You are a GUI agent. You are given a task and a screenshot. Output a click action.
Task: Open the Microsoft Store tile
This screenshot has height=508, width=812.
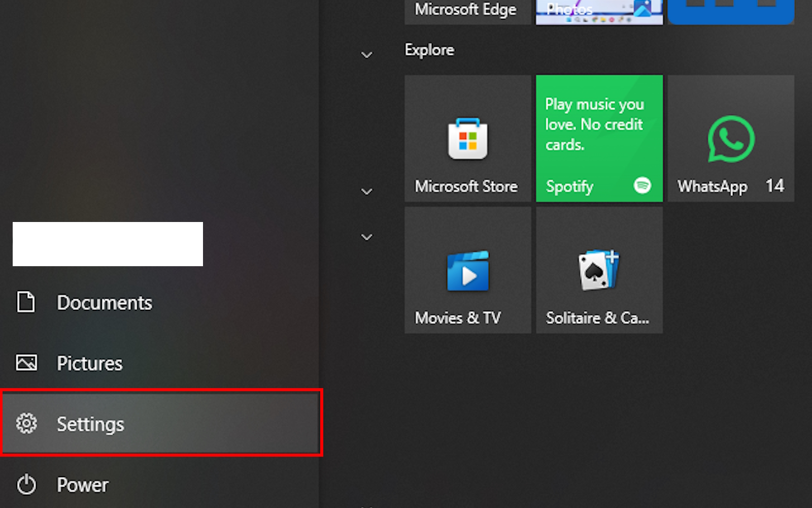(468, 138)
